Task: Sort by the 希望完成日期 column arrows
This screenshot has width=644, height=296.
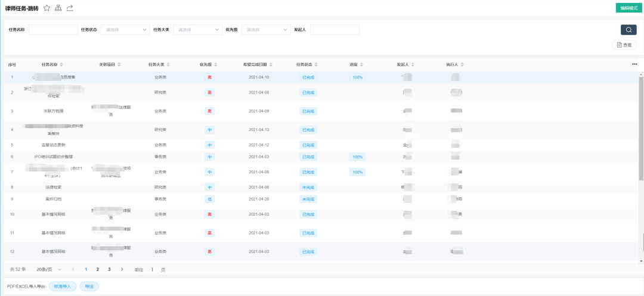Action: tap(271, 65)
